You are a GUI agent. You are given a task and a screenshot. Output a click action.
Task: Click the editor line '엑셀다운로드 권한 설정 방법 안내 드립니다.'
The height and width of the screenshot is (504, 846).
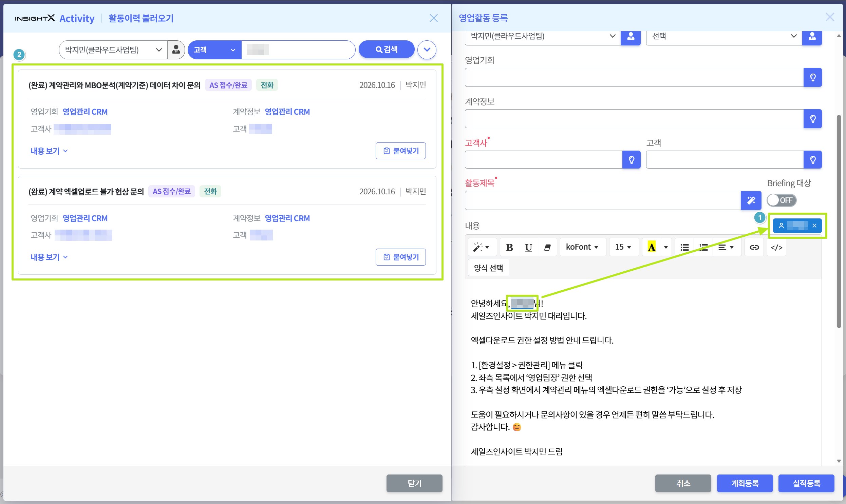coord(542,340)
